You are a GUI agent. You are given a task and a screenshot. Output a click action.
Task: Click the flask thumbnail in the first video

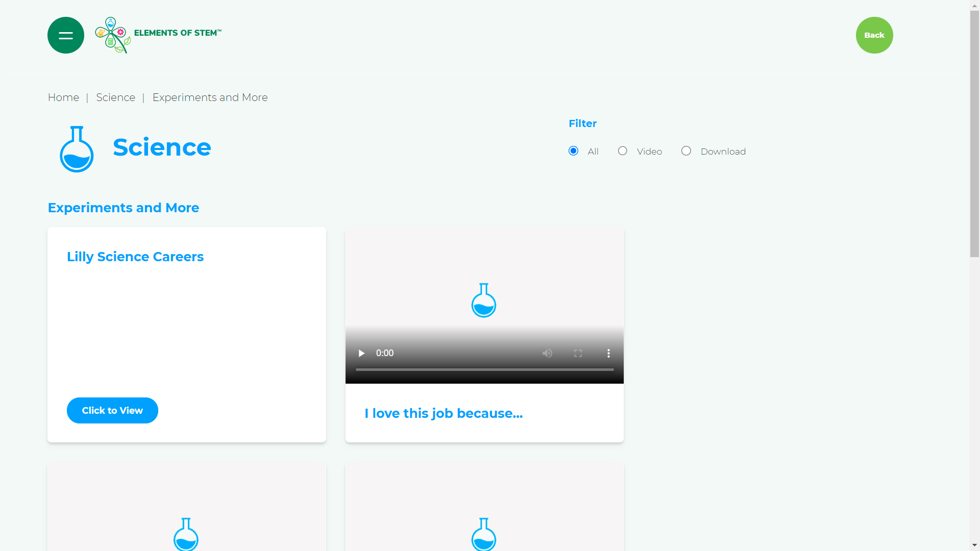tap(483, 300)
